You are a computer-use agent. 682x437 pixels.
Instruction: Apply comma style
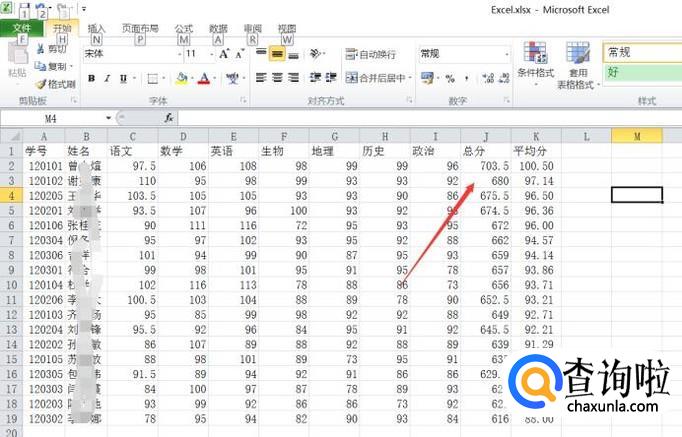(x=467, y=79)
